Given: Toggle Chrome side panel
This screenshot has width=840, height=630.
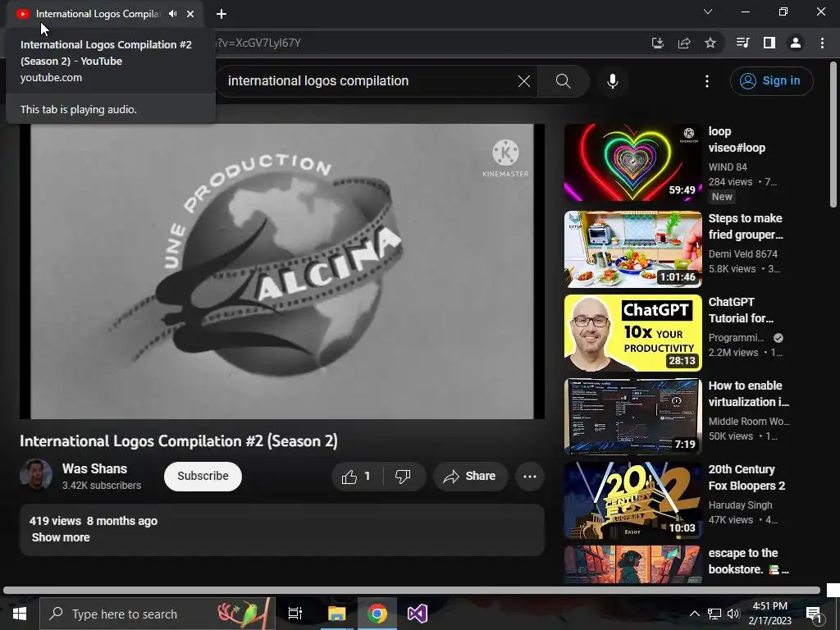Looking at the screenshot, I should 769,43.
